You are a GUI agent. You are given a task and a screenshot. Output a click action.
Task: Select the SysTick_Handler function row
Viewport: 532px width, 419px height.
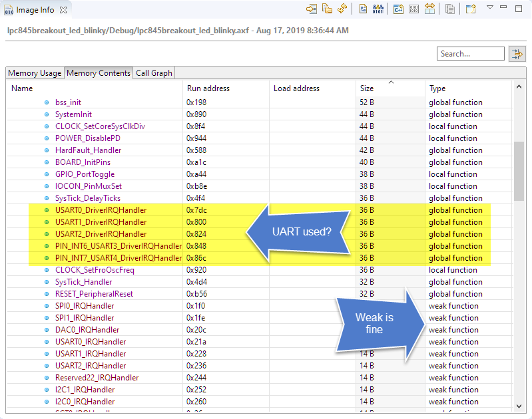click(83, 282)
